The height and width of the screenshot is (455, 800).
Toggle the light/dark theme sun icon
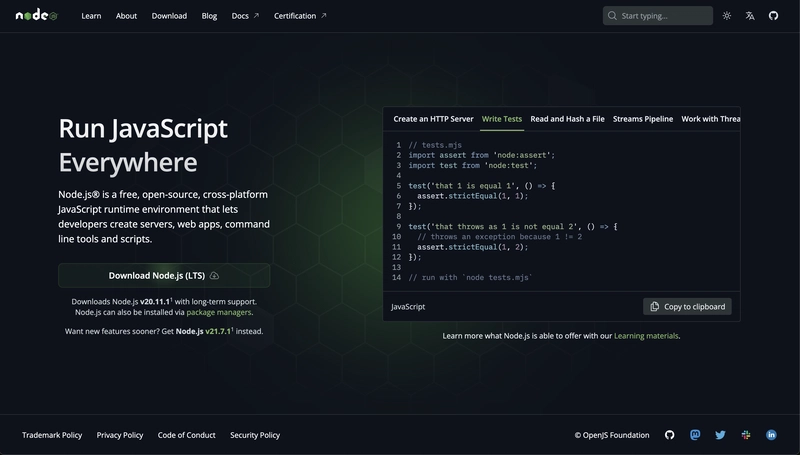tap(727, 16)
